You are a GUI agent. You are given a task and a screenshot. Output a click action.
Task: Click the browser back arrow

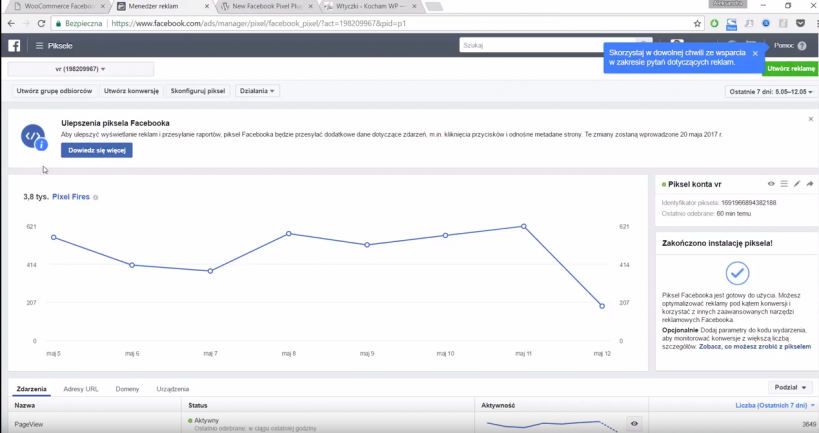tap(11, 24)
